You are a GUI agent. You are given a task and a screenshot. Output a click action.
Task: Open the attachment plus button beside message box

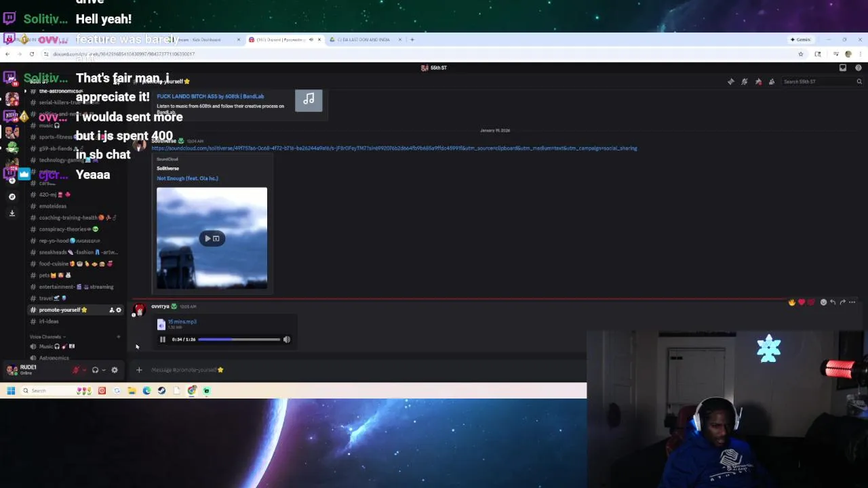coord(139,370)
